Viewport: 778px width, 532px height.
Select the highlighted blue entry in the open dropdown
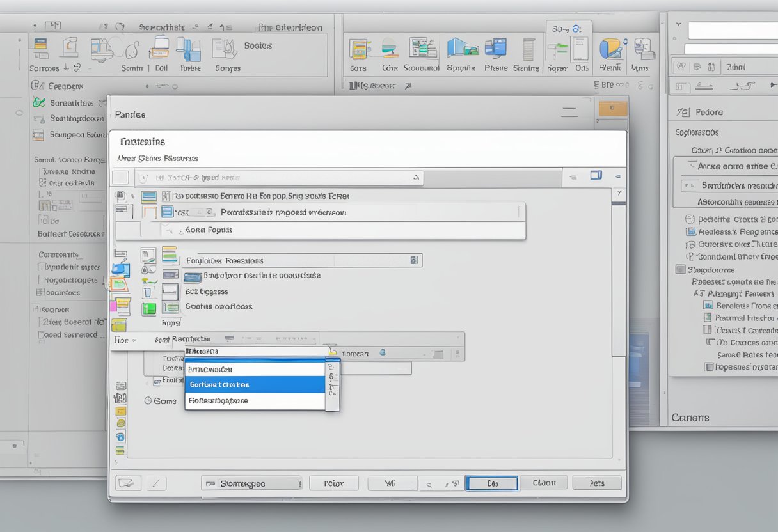click(x=255, y=384)
